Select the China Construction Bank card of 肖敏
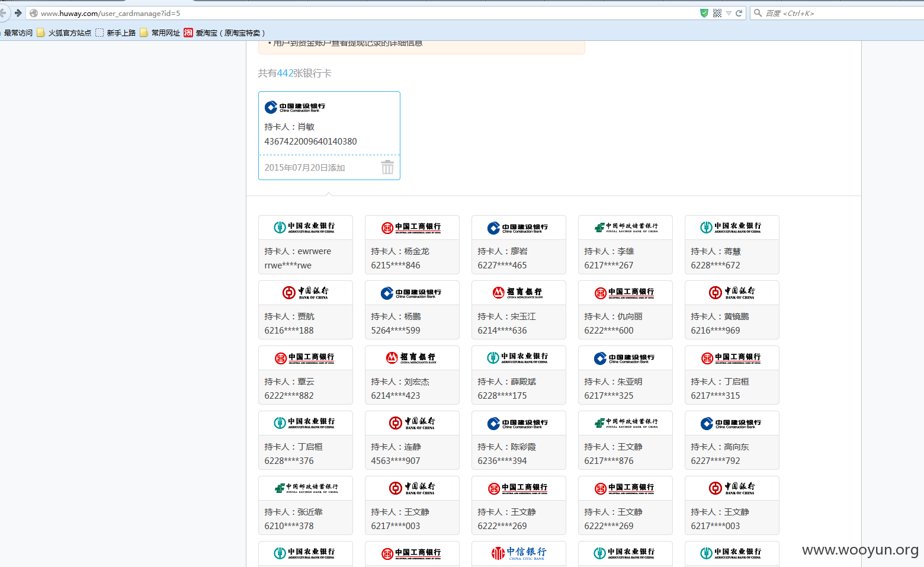Screen dimensions: 924x567 [329, 136]
